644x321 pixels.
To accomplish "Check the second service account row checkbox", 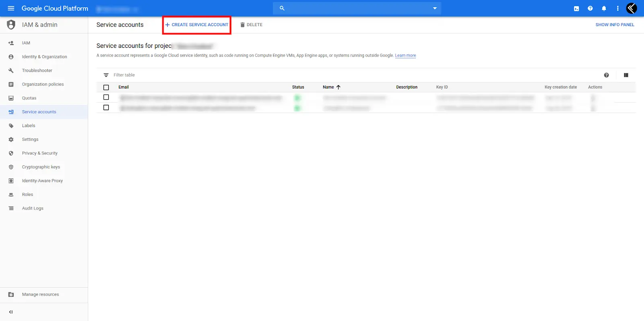I will [x=106, y=108].
